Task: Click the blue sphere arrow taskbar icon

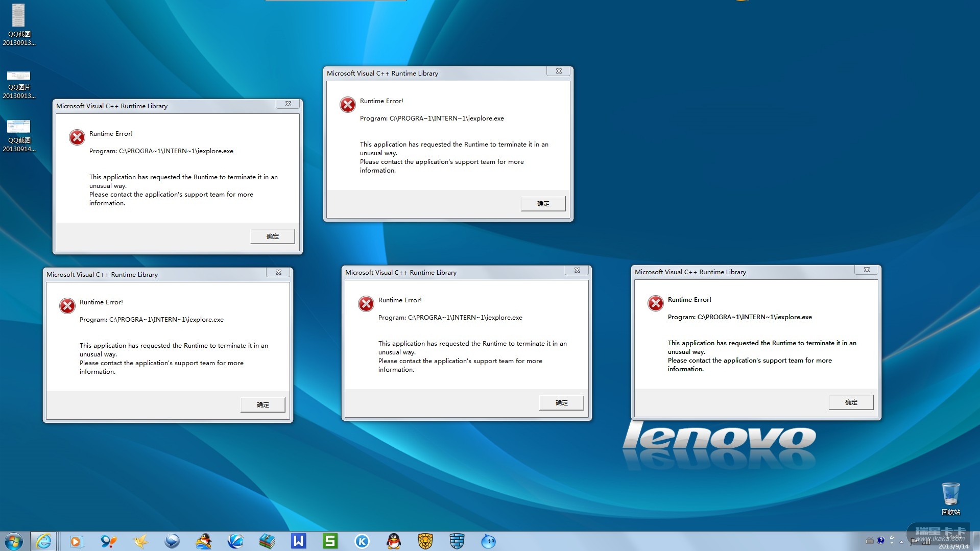Action: pos(172,541)
